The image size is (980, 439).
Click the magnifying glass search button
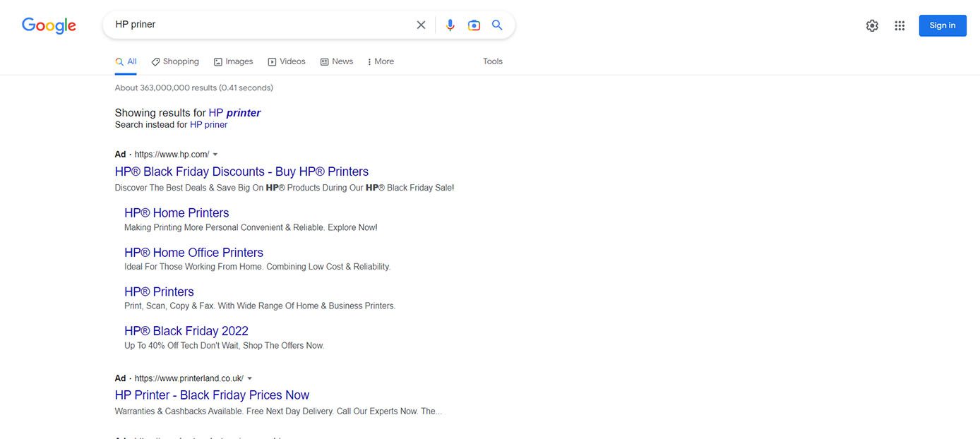(497, 25)
